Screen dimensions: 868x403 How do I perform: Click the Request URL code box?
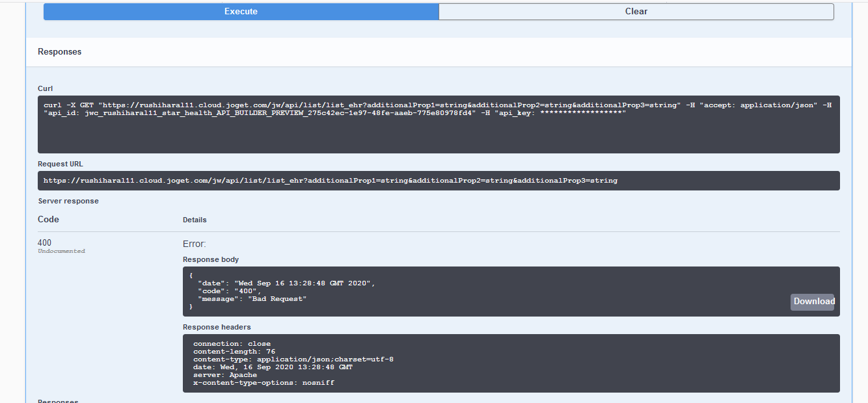point(438,181)
